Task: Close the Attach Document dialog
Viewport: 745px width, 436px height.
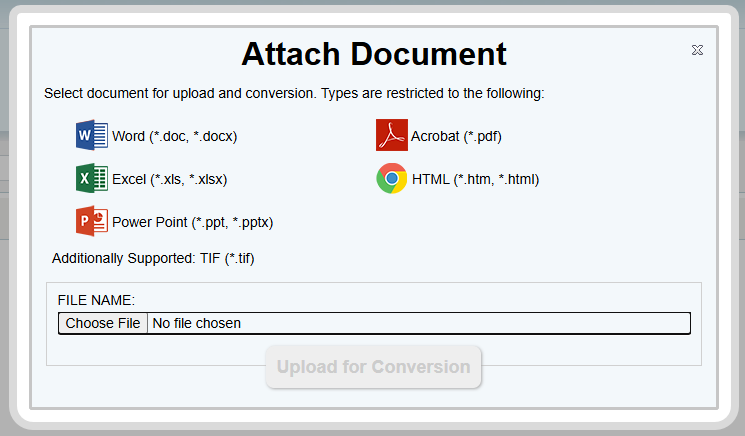Action: point(697,50)
